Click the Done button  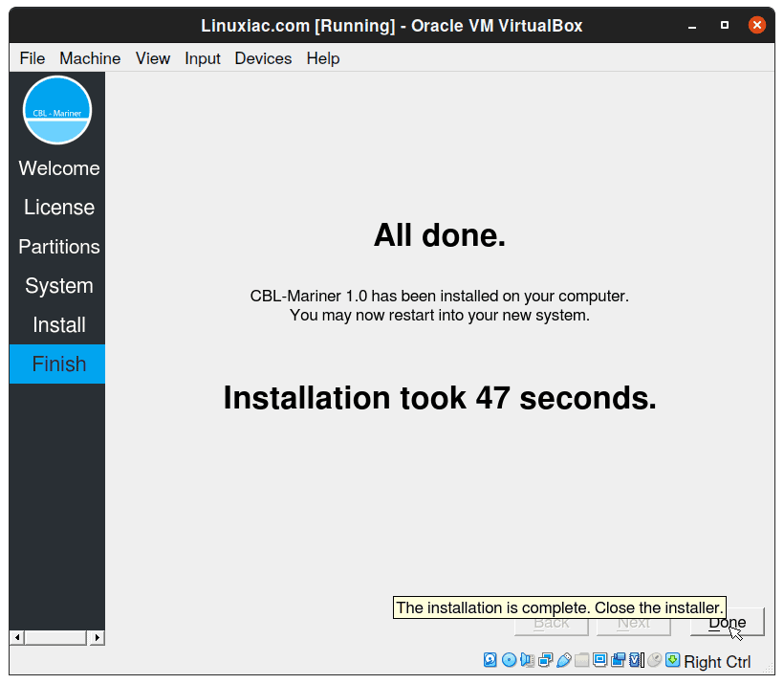click(727, 622)
